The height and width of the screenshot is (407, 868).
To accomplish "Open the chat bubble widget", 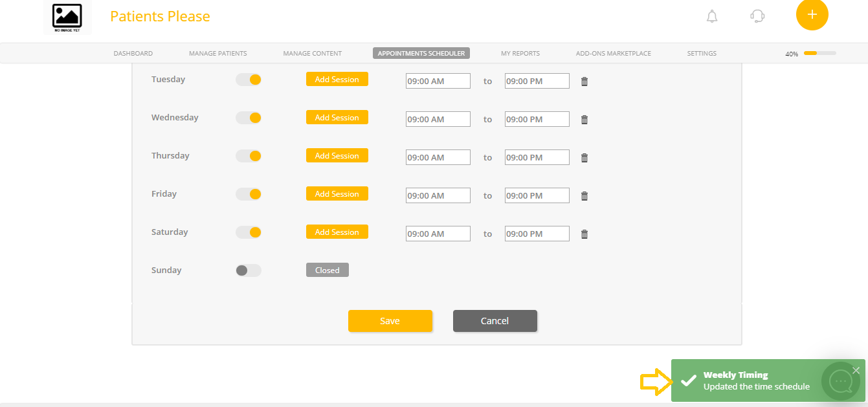I will click(841, 381).
